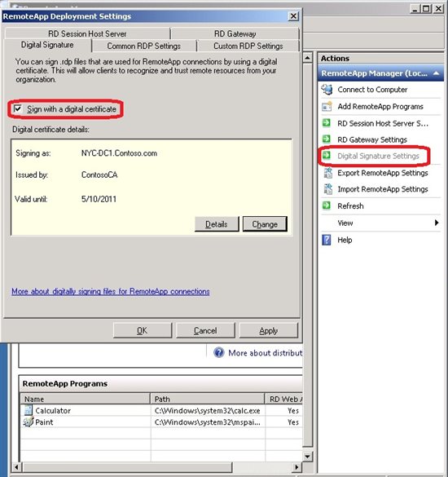Toggle Sign with a digital certificate checkbox

18,108
